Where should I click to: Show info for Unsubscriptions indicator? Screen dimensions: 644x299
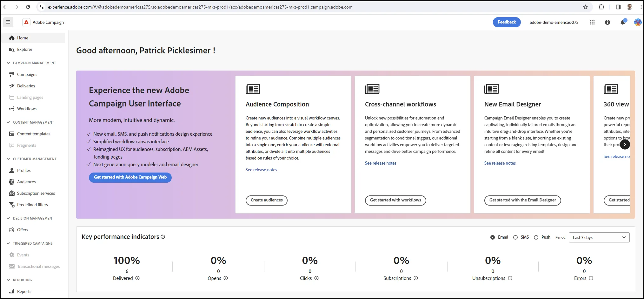coord(510,278)
